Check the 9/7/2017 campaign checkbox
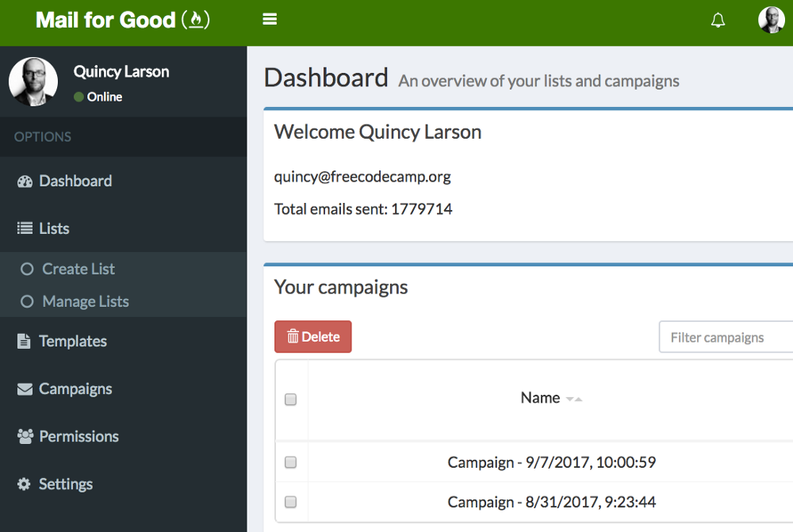The width and height of the screenshot is (793, 532). tap(290, 462)
